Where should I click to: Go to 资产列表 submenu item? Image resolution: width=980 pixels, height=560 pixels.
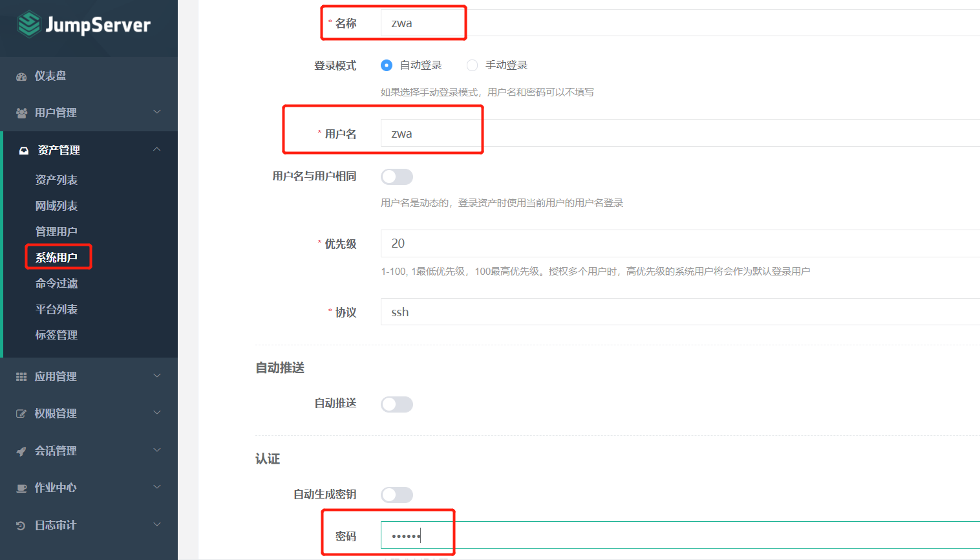[x=56, y=180]
